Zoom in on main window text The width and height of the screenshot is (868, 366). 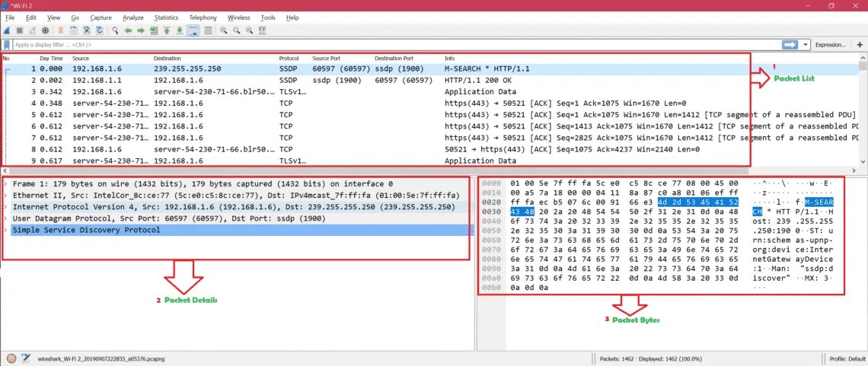[x=224, y=30]
